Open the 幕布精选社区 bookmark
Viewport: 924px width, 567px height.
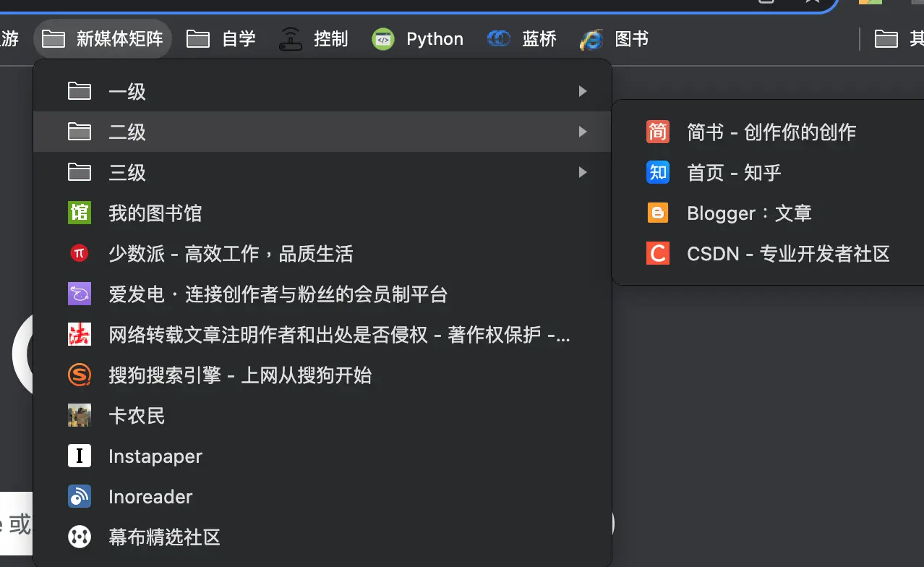[164, 537]
